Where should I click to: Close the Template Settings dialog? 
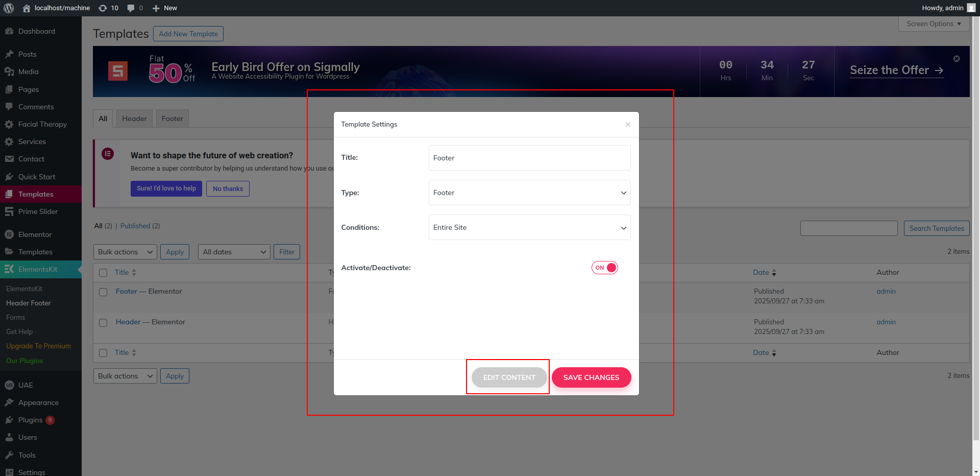[x=628, y=125]
